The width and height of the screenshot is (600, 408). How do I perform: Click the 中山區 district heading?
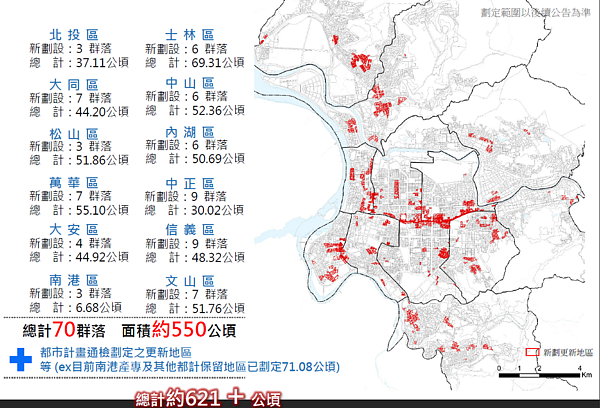(190, 83)
